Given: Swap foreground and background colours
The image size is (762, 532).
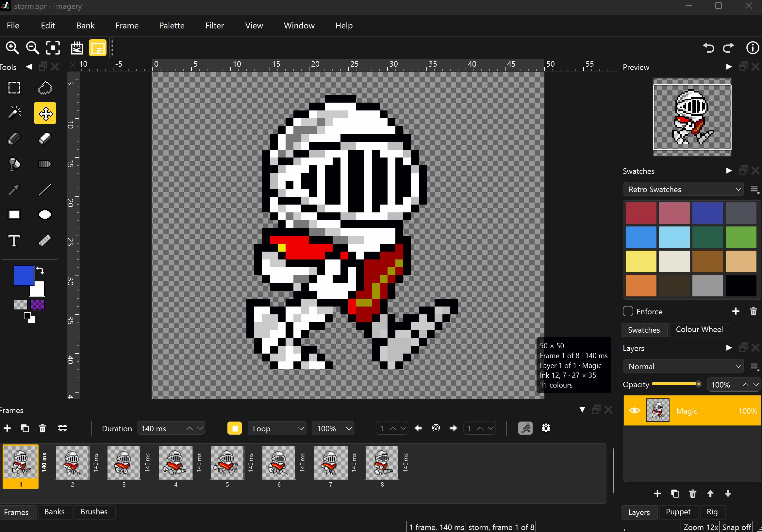Looking at the screenshot, I should click(x=40, y=271).
